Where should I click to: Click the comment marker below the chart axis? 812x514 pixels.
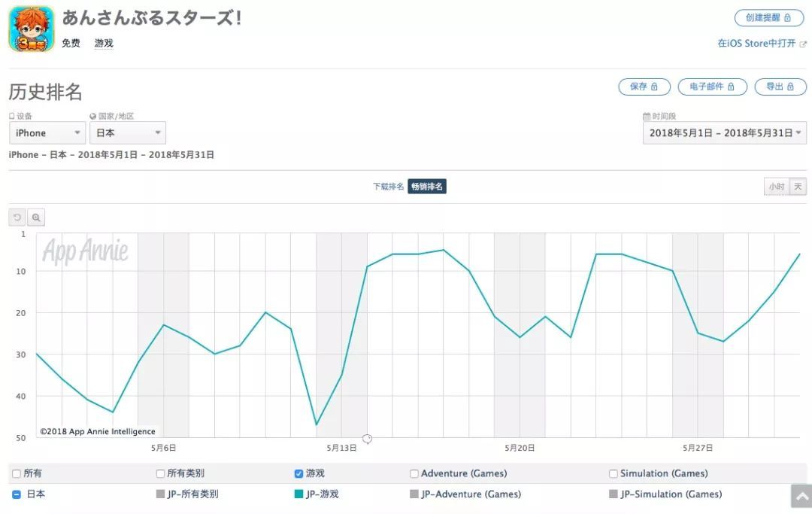[x=367, y=439]
